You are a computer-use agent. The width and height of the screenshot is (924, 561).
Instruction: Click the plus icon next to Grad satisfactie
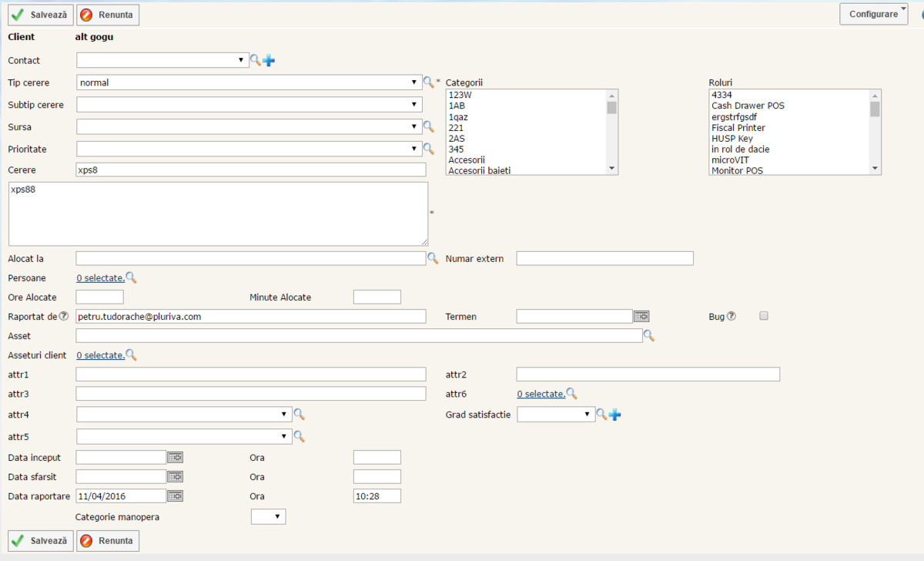[614, 415]
